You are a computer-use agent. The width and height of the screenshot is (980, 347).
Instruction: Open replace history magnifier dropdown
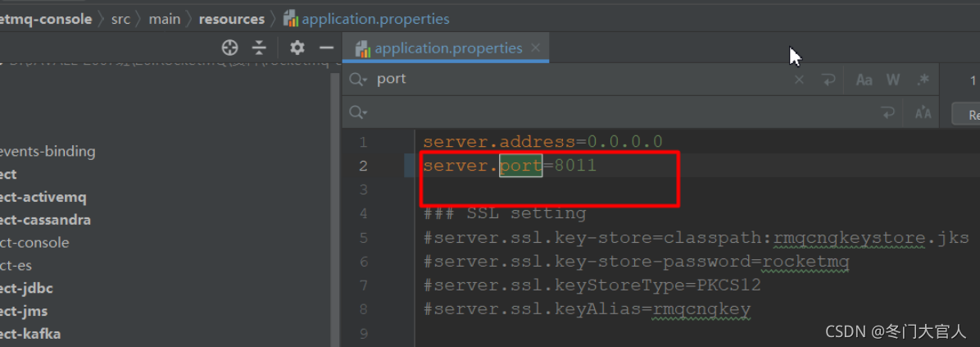coord(358,112)
